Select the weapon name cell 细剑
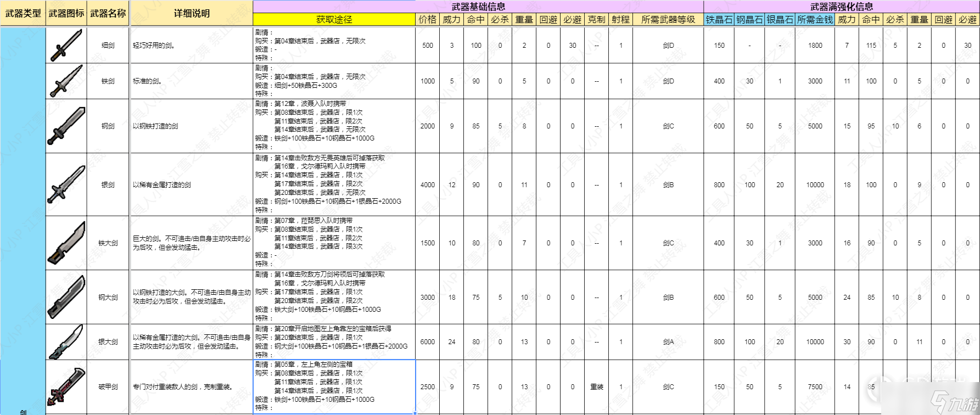Viewport: 980px width, 415px height. [108, 45]
